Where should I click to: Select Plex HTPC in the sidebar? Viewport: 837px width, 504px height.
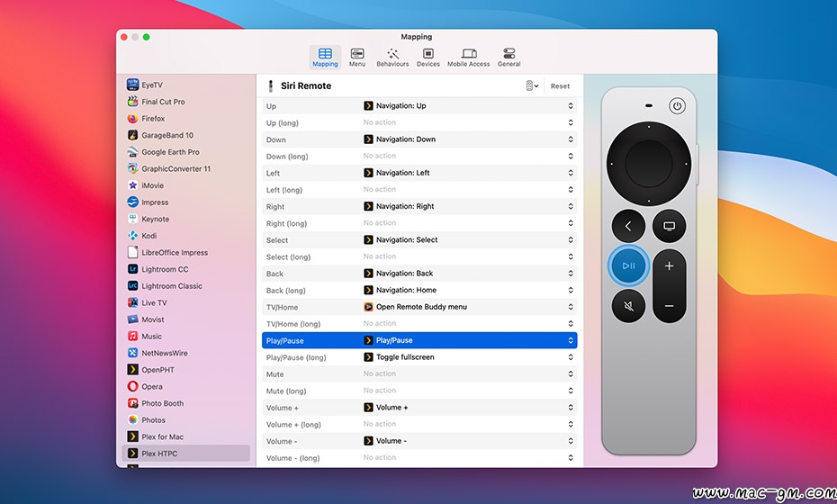pyautogui.click(x=185, y=454)
